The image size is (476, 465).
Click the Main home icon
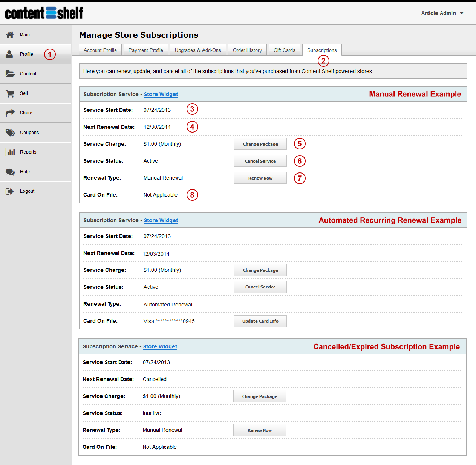tap(10, 35)
